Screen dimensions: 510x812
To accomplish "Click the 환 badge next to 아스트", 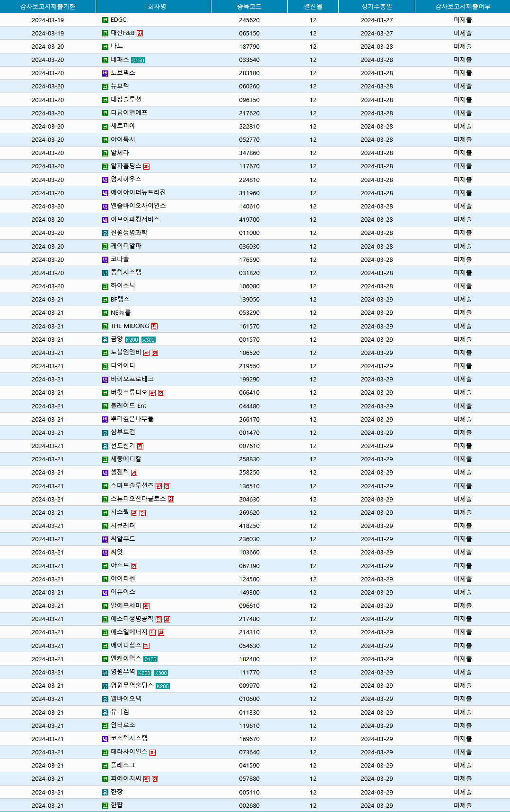I will click(134, 566).
